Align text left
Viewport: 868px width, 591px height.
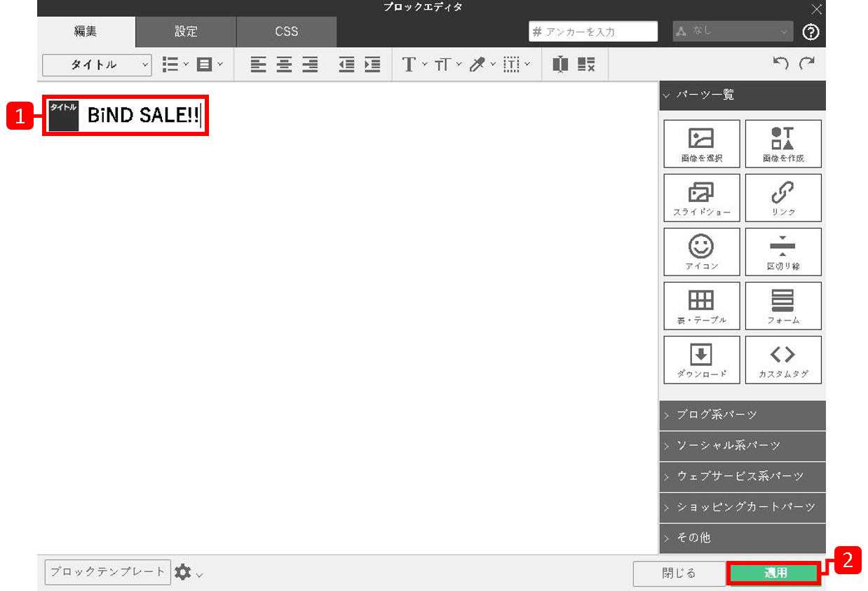pos(259,64)
